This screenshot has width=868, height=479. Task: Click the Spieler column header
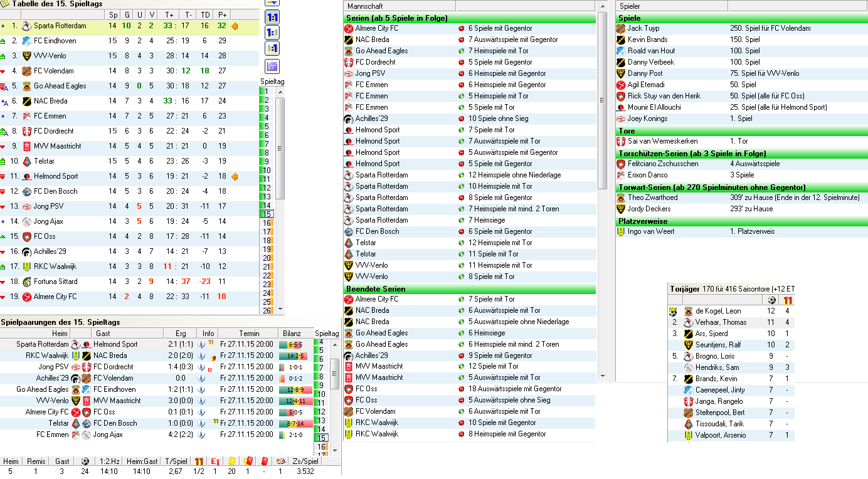tap(671, 6)
